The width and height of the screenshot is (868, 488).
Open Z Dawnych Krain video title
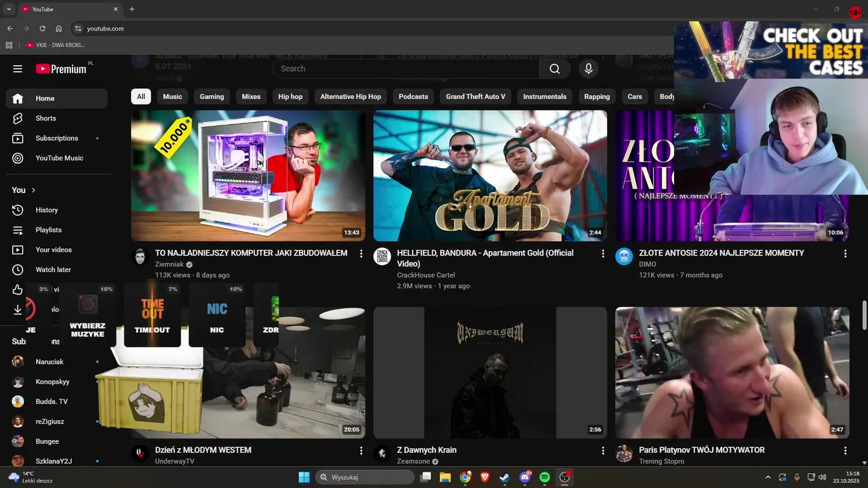pos(427,450)
